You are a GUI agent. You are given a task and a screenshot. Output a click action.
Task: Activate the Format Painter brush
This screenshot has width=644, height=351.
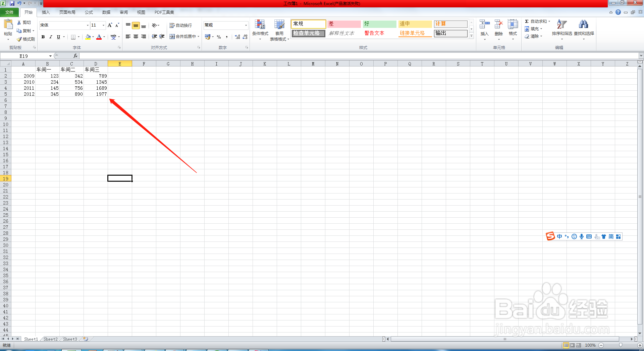19,39
